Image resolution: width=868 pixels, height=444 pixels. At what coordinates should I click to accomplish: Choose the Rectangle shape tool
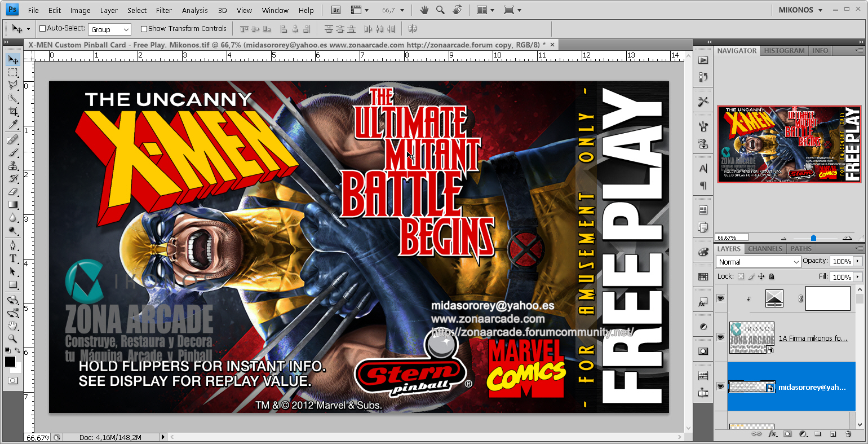point(13,284)
